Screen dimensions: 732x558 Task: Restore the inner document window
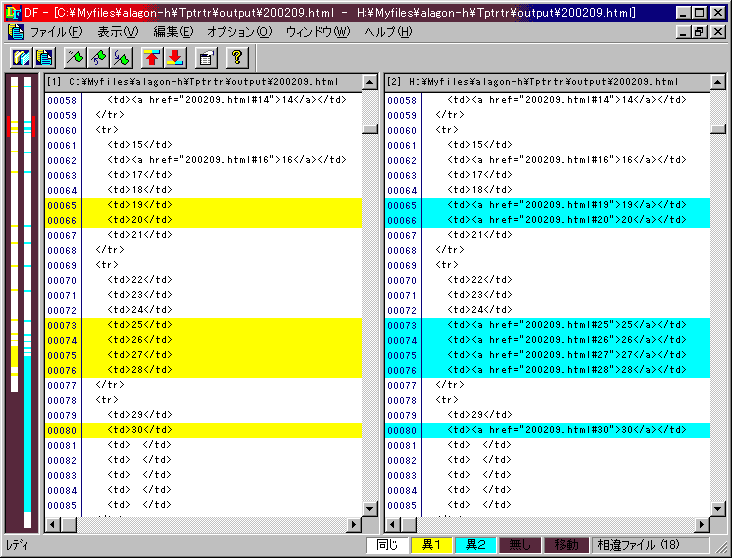tap(700, 32)
